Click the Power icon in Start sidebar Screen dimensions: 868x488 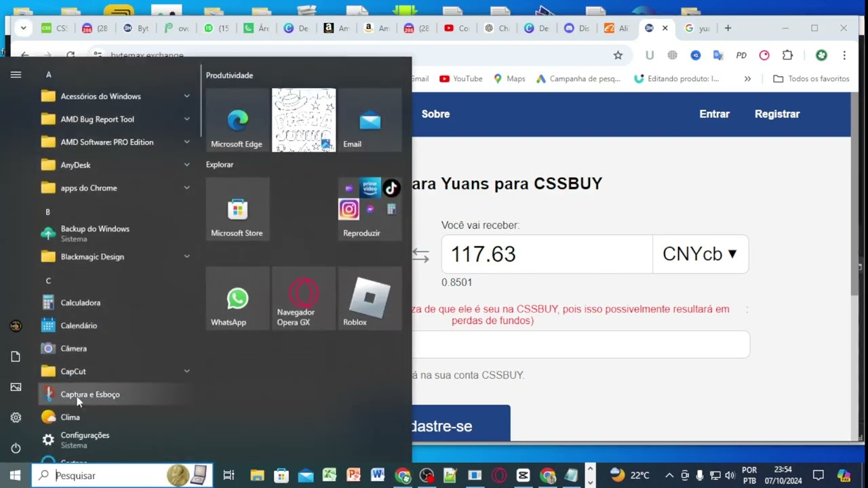[16, 448]
